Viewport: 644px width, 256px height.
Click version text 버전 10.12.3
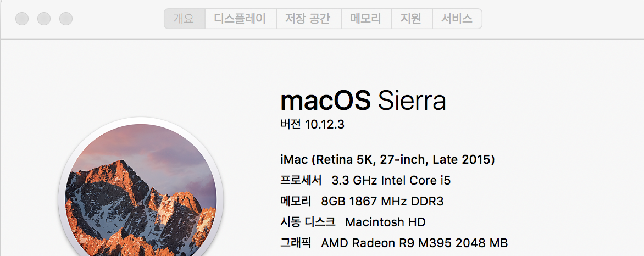click(x=312, y=125)
